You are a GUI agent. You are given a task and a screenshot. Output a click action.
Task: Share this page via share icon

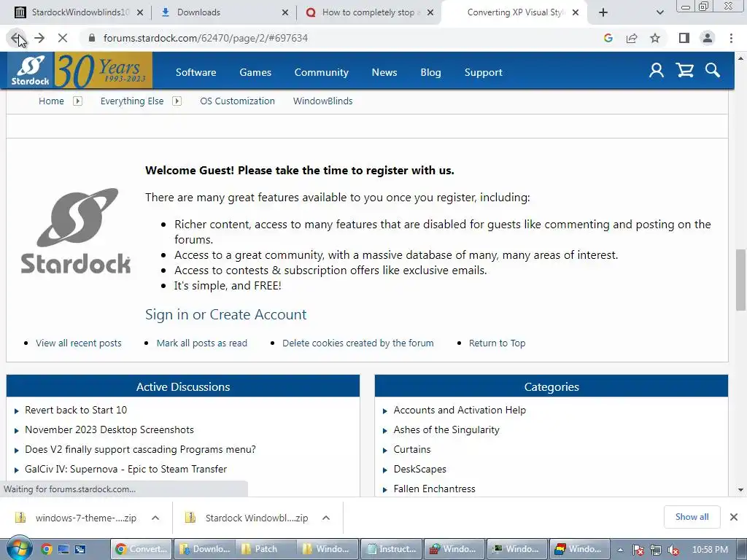[x=632, y=38]
